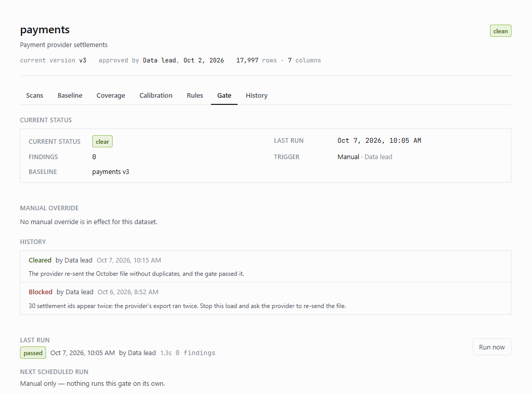Click the 'Blocked' history entry label
The image size is (532, 394).
tap(40, 292)
